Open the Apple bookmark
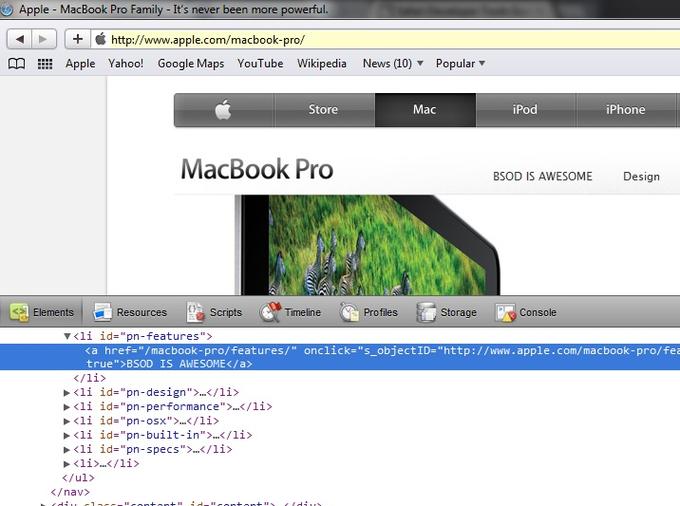This screenshot has width=680, height=506. (x=80, y=63)
